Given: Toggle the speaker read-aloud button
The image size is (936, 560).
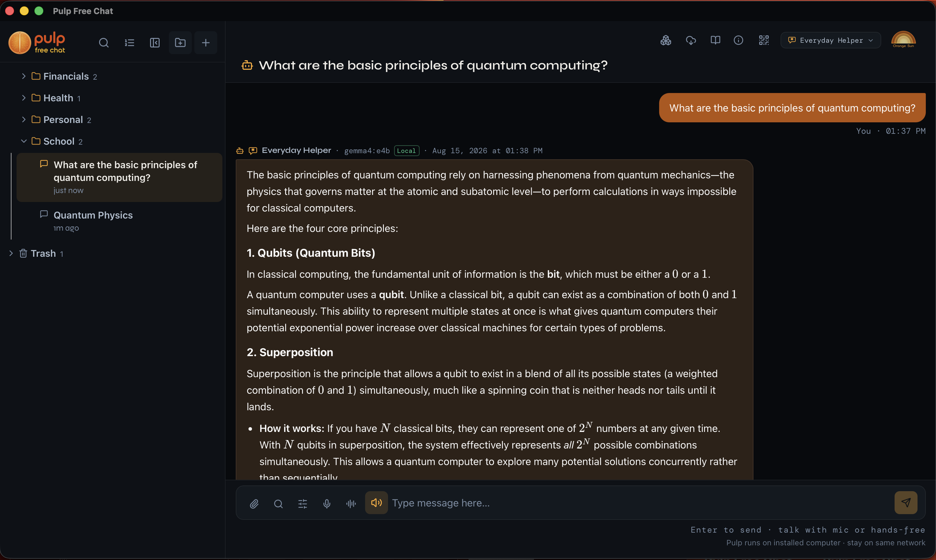Looking at the screenshot, I should pos(376,503).
